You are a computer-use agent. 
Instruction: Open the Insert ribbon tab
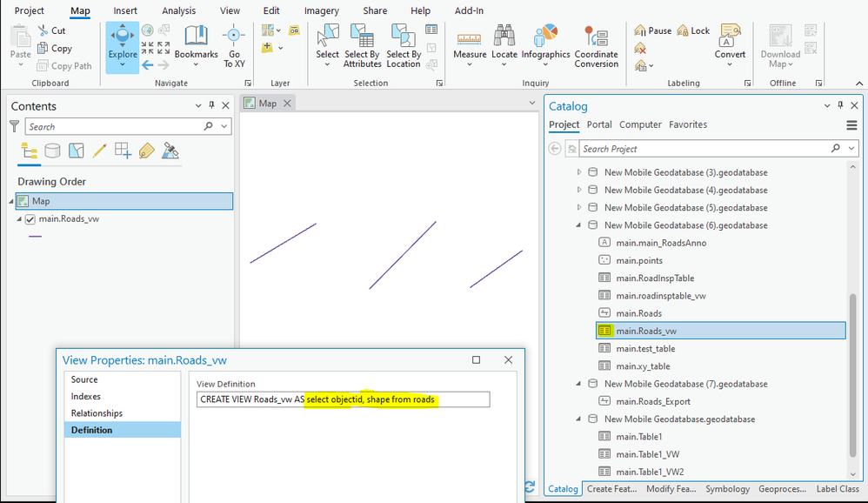(125, 10)
